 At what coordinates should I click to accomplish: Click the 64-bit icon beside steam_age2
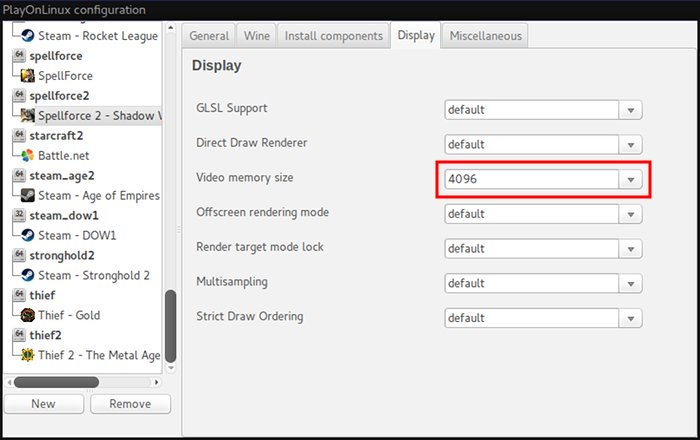pyautogui.click(x=19, y=175)
